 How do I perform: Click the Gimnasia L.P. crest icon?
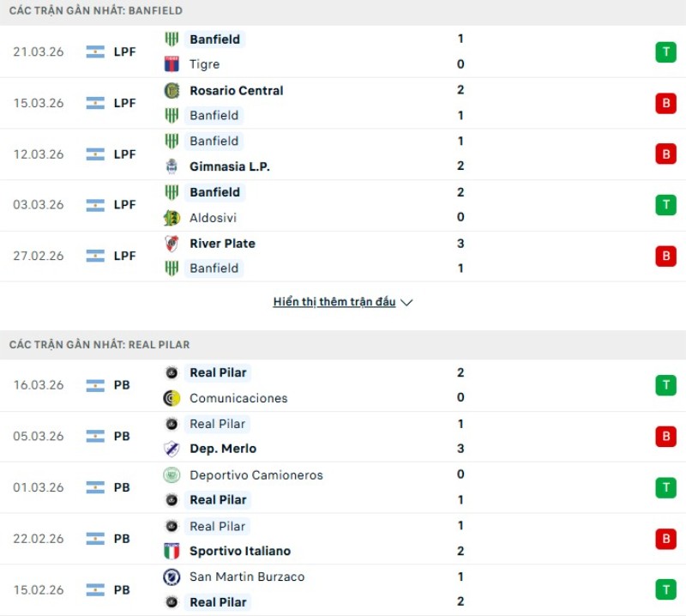(171, 166)
